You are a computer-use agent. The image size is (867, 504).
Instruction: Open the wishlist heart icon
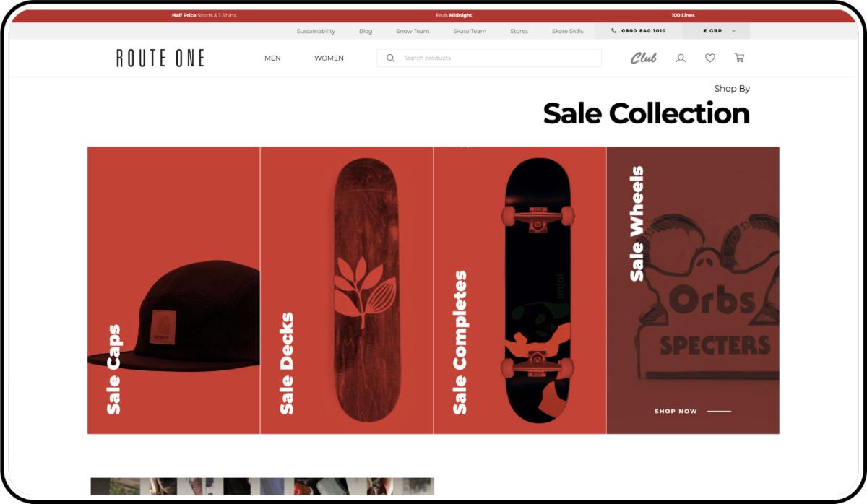click(710, 58)
